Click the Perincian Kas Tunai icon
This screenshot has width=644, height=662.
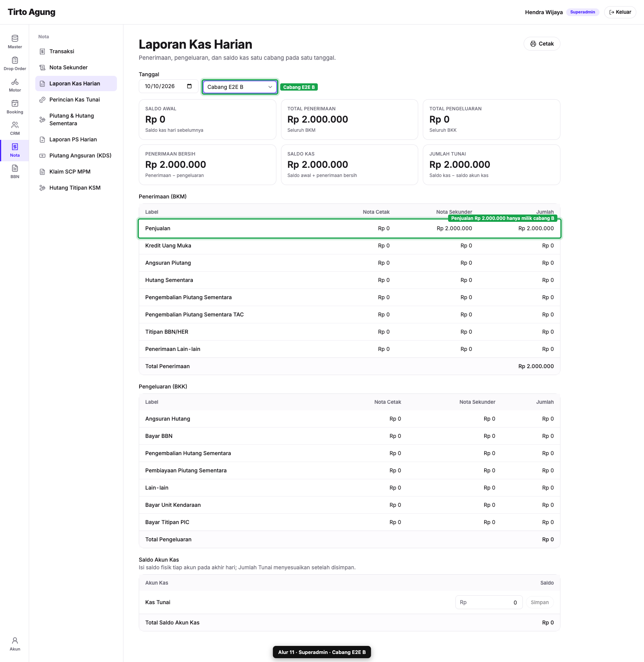(x=43, y=100)
